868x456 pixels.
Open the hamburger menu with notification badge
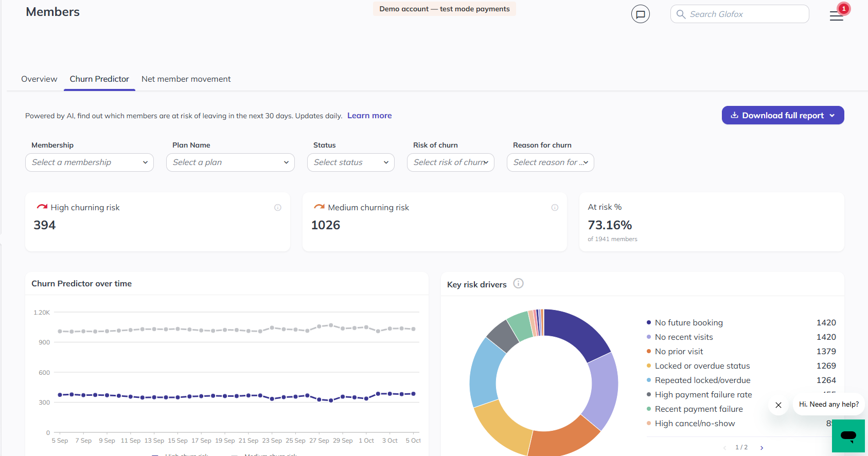(837, 15)
